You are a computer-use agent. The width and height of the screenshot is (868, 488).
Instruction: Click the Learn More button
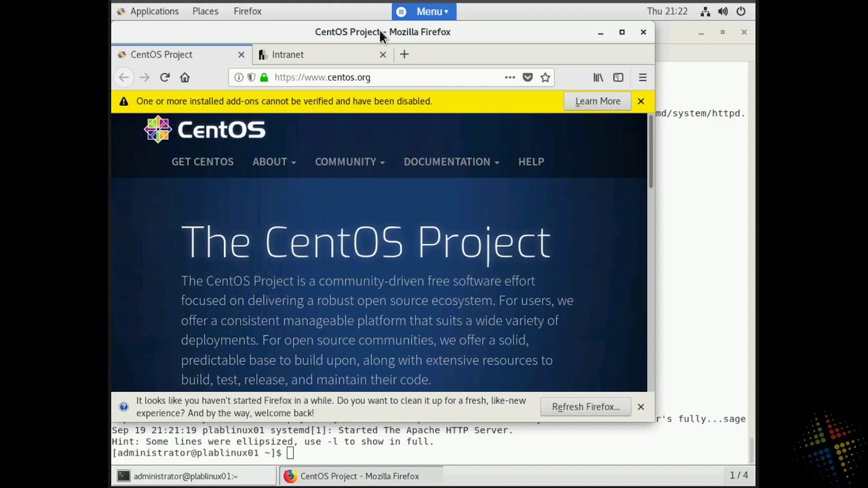pos(597,101)
